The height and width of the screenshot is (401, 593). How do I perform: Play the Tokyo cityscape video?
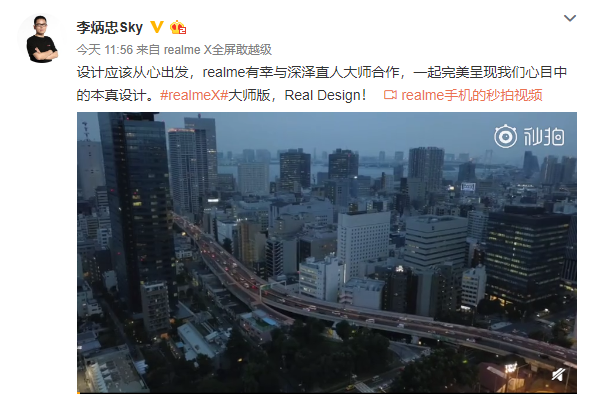click(x=327, y=253)
